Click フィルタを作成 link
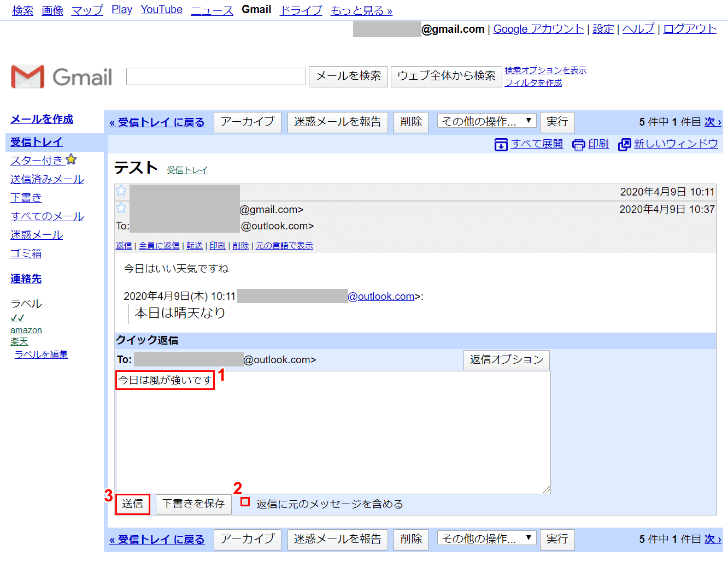This screenshot has width=728, height=562. coord(533,83)
